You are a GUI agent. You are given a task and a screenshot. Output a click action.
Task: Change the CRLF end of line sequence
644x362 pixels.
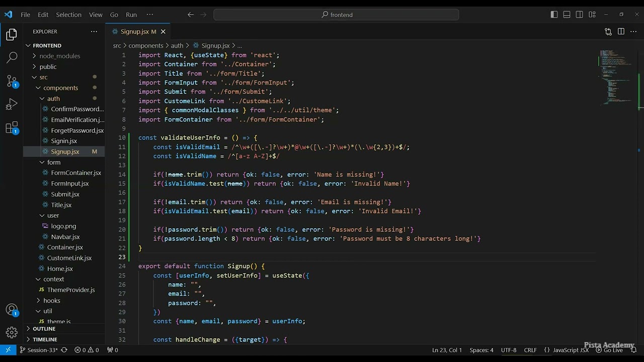tap(530, 350)
